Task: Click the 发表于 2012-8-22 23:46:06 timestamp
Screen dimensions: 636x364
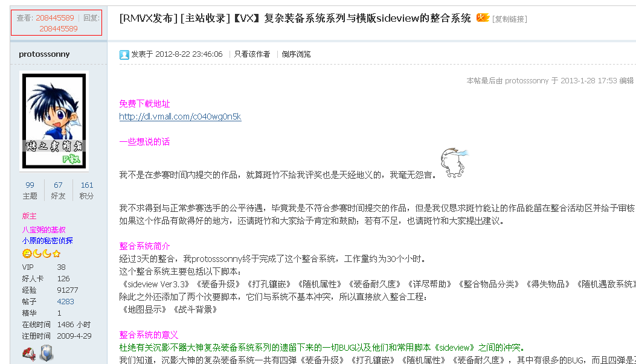Action: [177, 54]
